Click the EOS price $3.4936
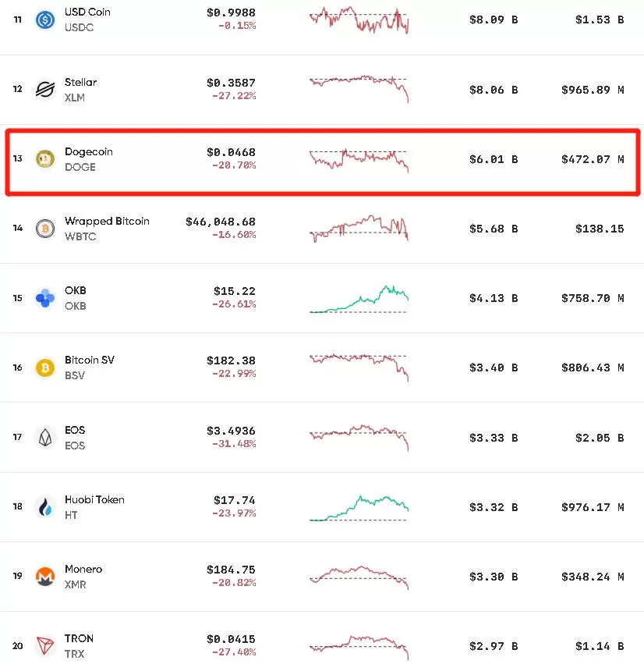 [231, 431]
